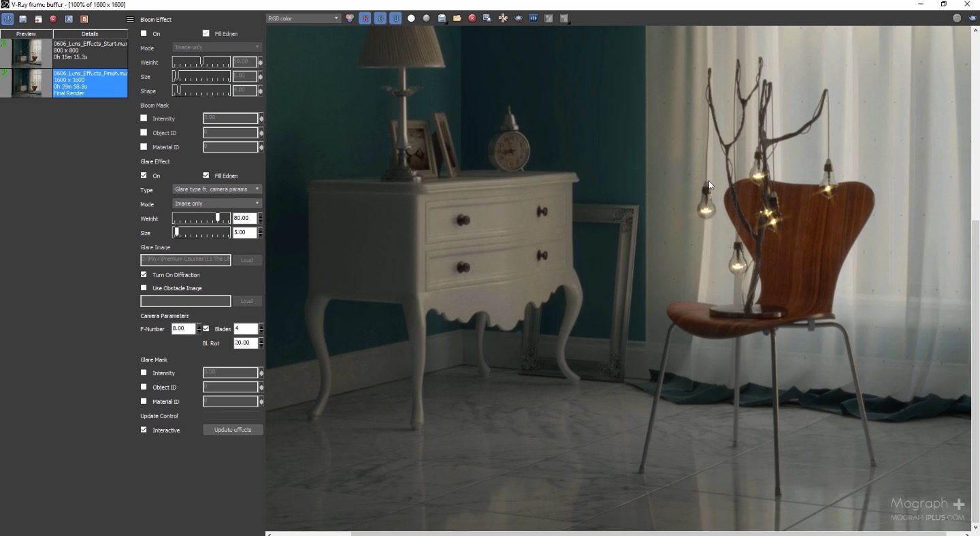This screenshot has height=536, width=980.
Task: Enable Glare Mask Intensity checkbox
Action: pyautogui.click(x=144, y=373)
